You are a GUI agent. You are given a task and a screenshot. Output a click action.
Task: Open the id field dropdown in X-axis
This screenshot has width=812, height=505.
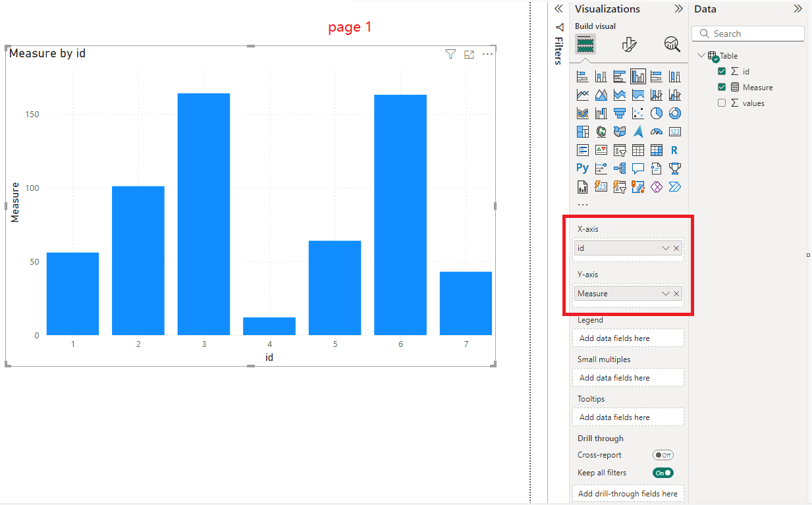[x=665, y=248]
